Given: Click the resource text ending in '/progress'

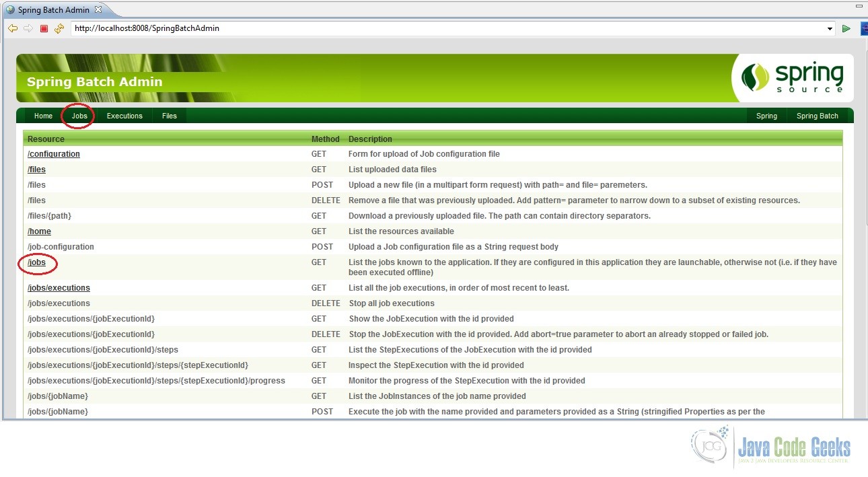Looking at the screenshot, I should pyautogui.click(x=156, y=381).
